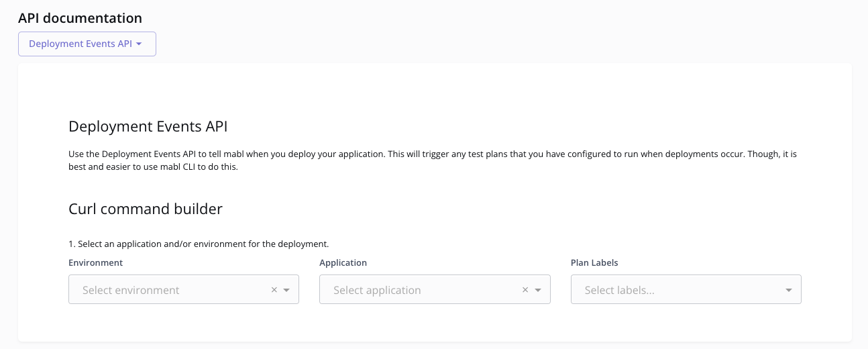Click the Environment field label
This screenshot has height=349, width=868.
[x=96, y=262]
